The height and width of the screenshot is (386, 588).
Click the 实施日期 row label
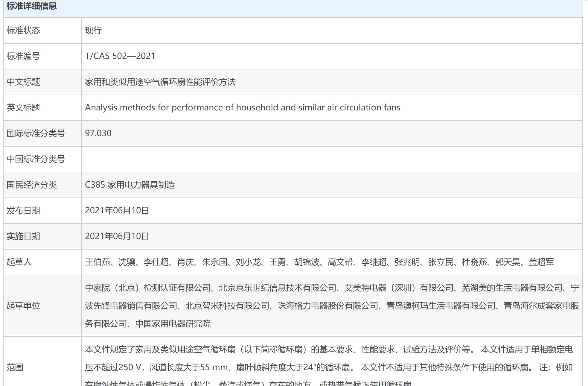click(x=23, y=236)
